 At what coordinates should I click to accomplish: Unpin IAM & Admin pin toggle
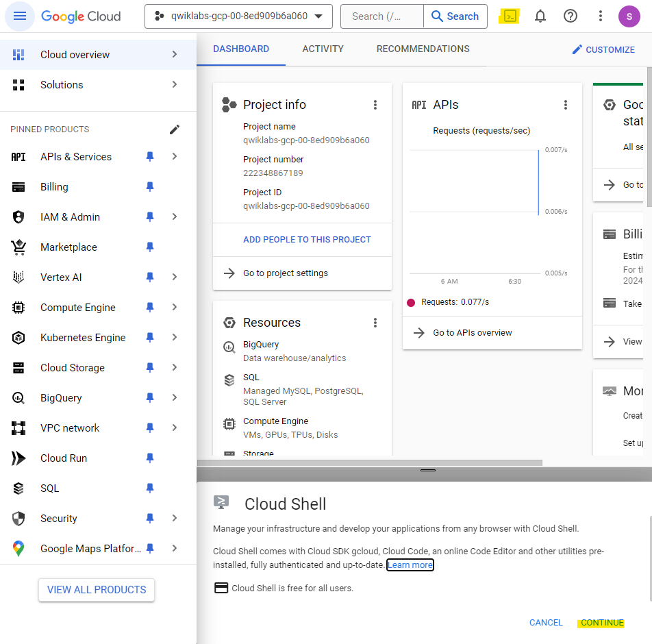[x=150, y=216]
